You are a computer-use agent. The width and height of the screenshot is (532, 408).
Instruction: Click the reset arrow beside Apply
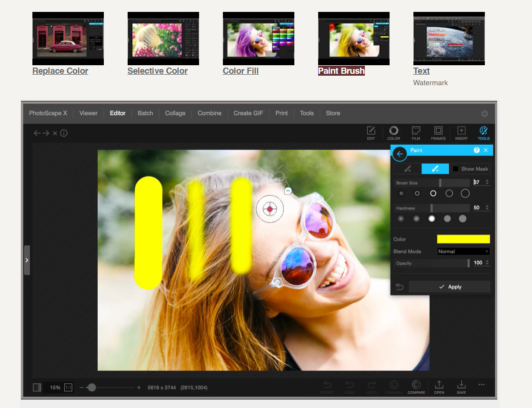(399, 287)
